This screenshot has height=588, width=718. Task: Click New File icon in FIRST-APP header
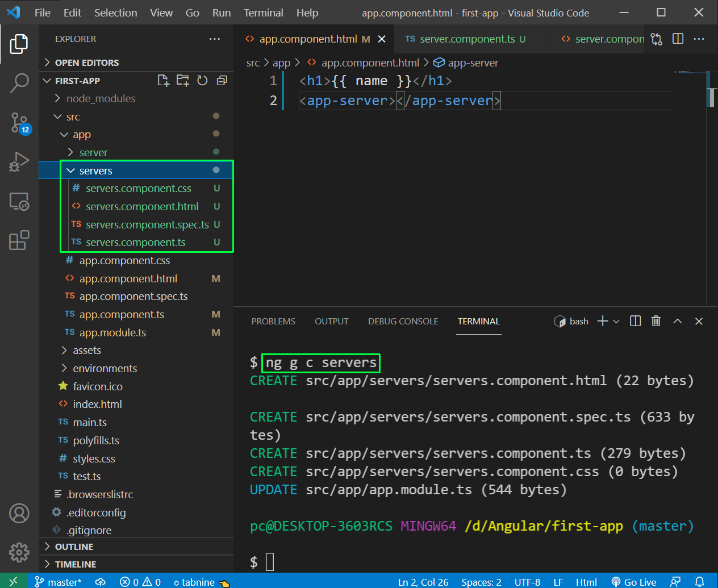tap(164, 81)
